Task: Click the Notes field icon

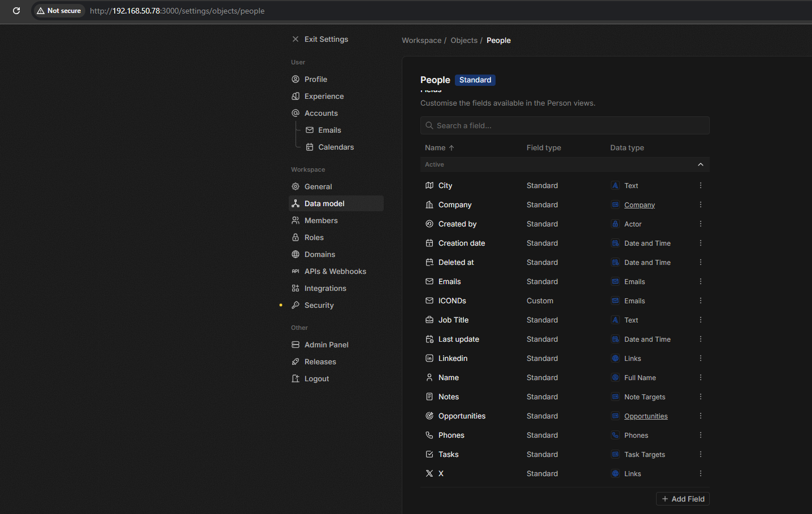Action: (429, 397)
